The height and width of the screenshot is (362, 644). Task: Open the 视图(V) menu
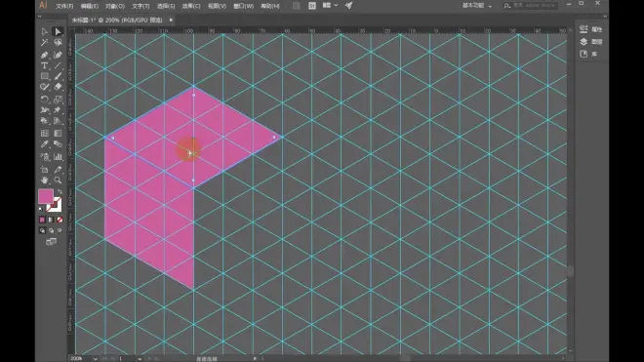[217, 6]
